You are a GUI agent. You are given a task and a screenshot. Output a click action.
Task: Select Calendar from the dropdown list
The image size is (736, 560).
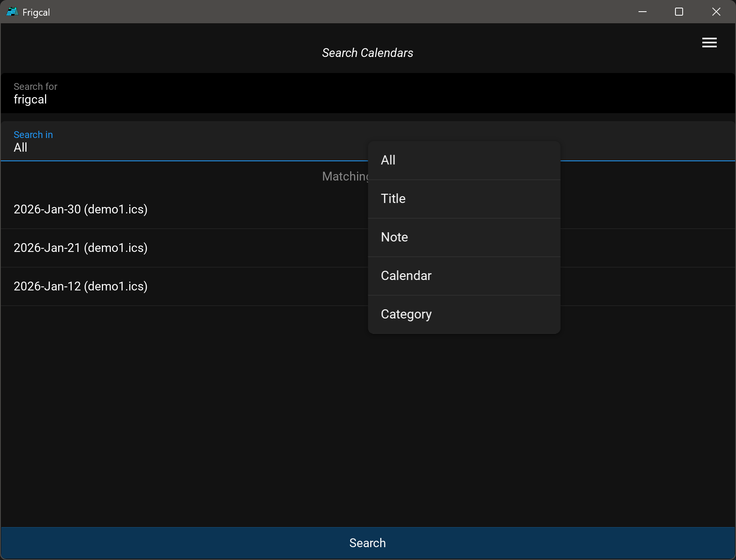(464, 276)
